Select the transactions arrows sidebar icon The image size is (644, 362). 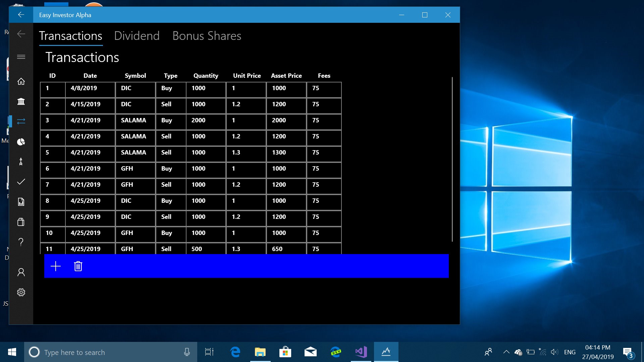pos(21,121)
